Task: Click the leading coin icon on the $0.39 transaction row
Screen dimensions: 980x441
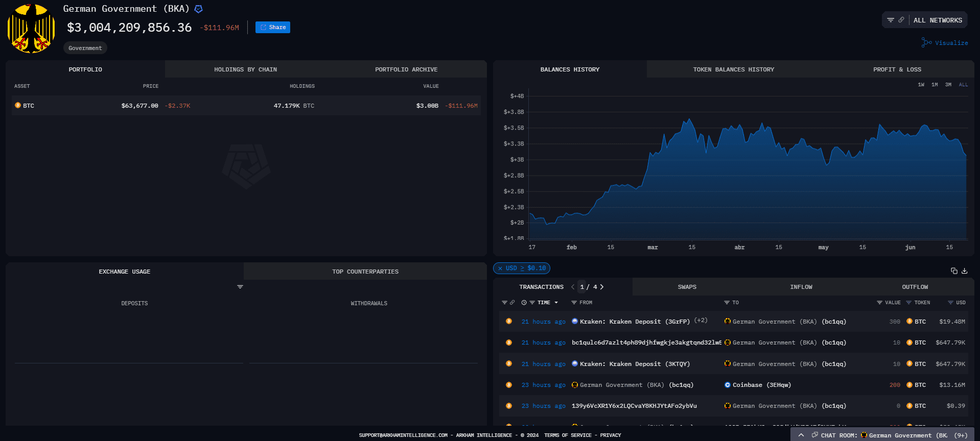Action: [509, 405]
